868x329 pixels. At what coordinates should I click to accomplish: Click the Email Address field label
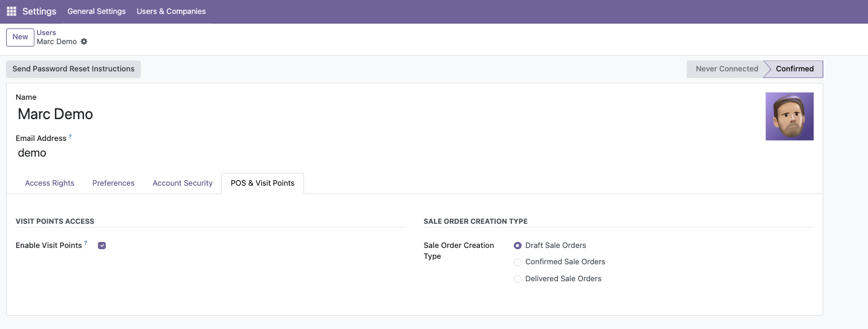(x=41, y=138)
